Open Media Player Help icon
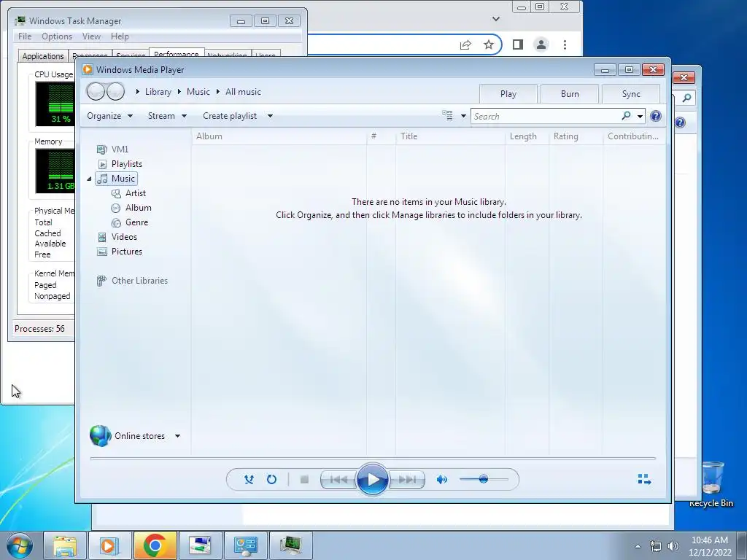747x560 pixels. click(x=656, y=116)
